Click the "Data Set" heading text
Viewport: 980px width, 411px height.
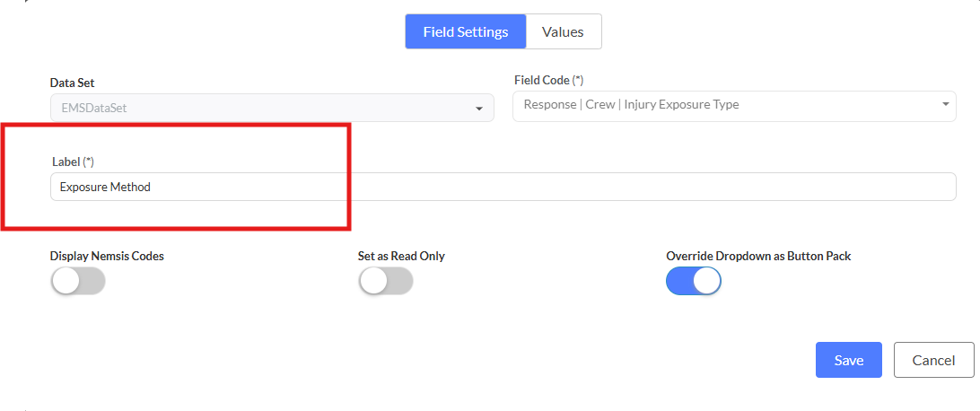click(74, 82)
